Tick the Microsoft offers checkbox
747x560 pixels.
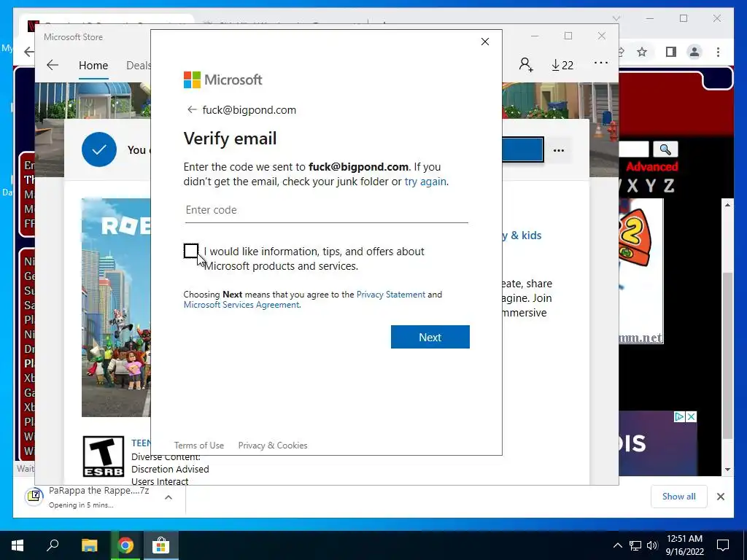coord(191,251)
